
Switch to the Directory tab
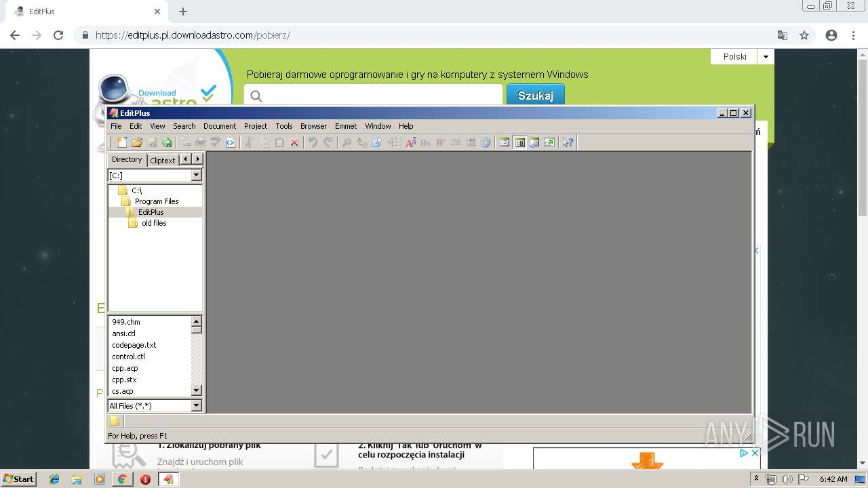tap(127, 159)
